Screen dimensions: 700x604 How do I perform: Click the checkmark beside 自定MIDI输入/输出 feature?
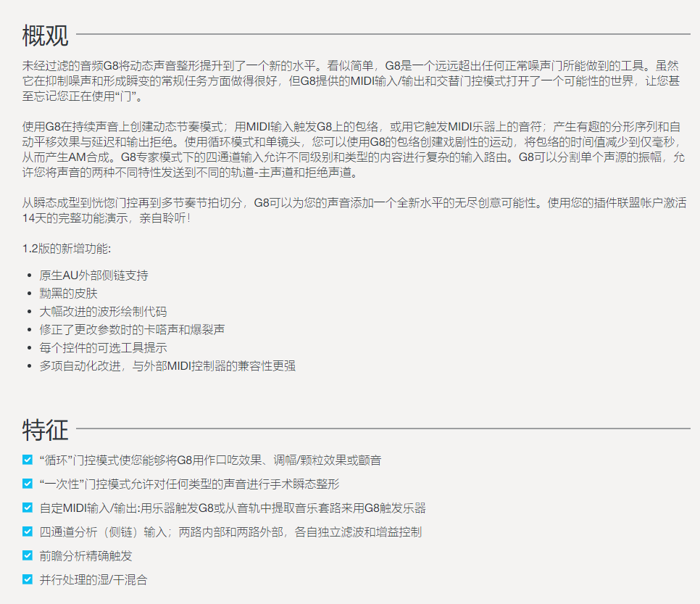pyautogui.click(x=28, y=508)
